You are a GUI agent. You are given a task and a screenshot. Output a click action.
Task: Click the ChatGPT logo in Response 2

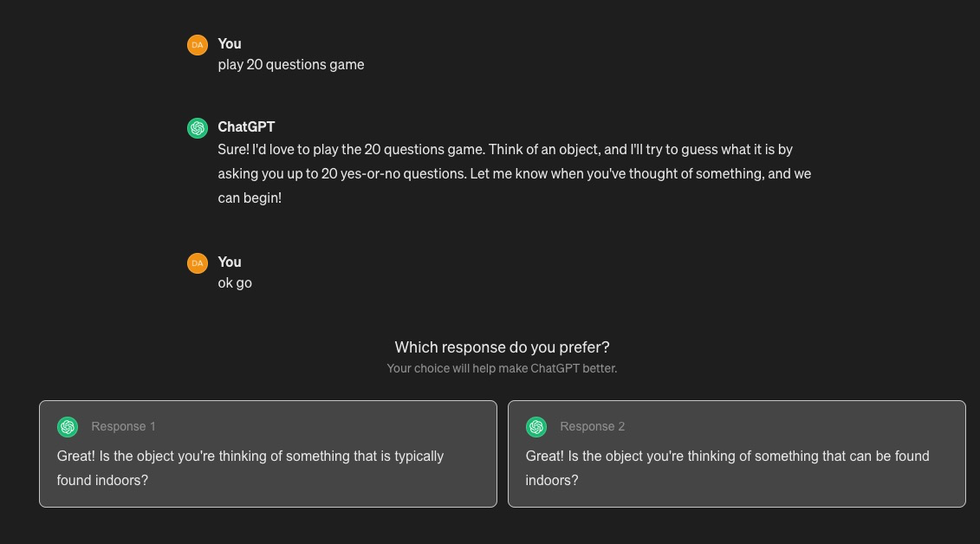[536, 426]
